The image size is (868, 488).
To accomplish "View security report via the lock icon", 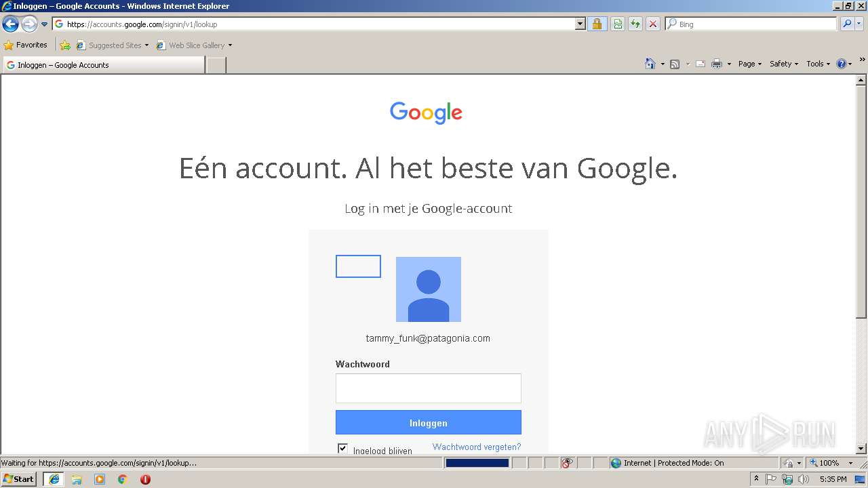I will pos(597,24).
